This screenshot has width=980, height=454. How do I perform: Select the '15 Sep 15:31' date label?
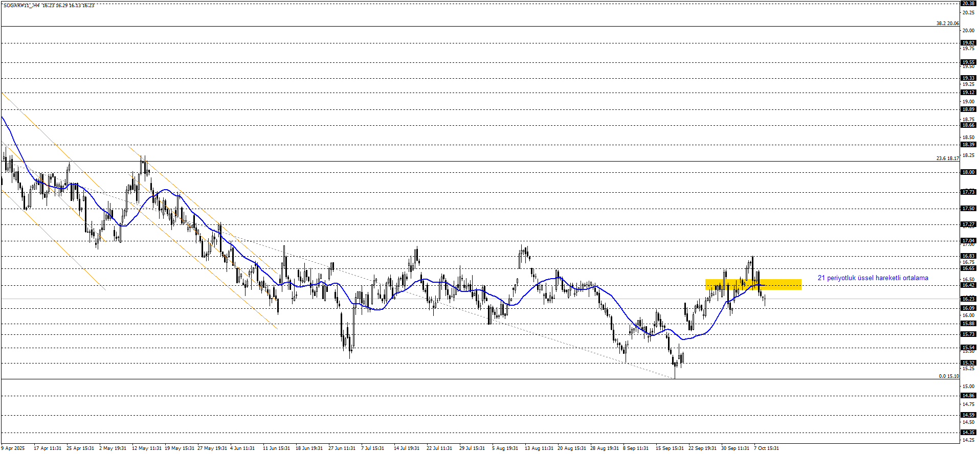coord(670,448)
